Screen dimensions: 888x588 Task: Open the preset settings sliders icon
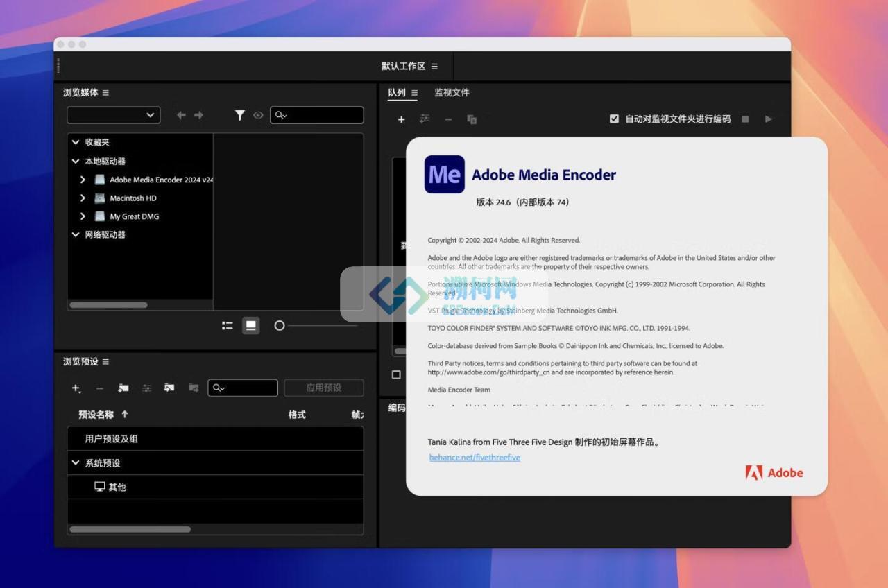click(147, 388)
